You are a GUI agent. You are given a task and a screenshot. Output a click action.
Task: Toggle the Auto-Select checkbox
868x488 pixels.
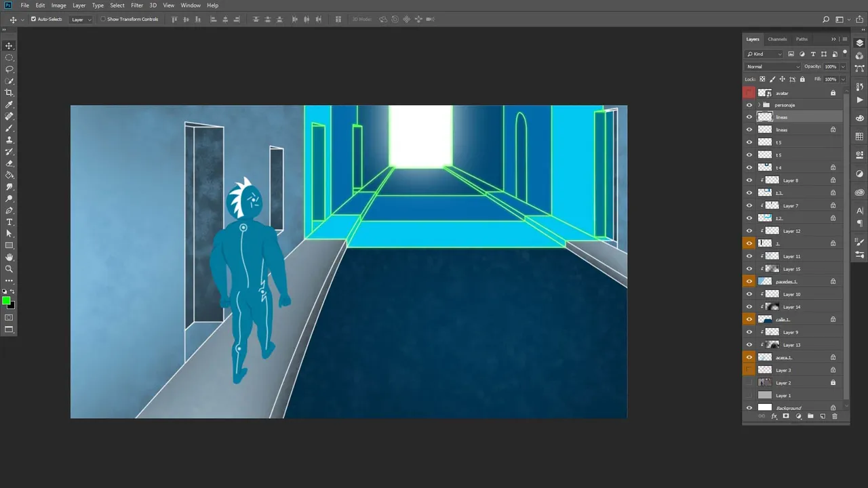[x=33, y=19]
